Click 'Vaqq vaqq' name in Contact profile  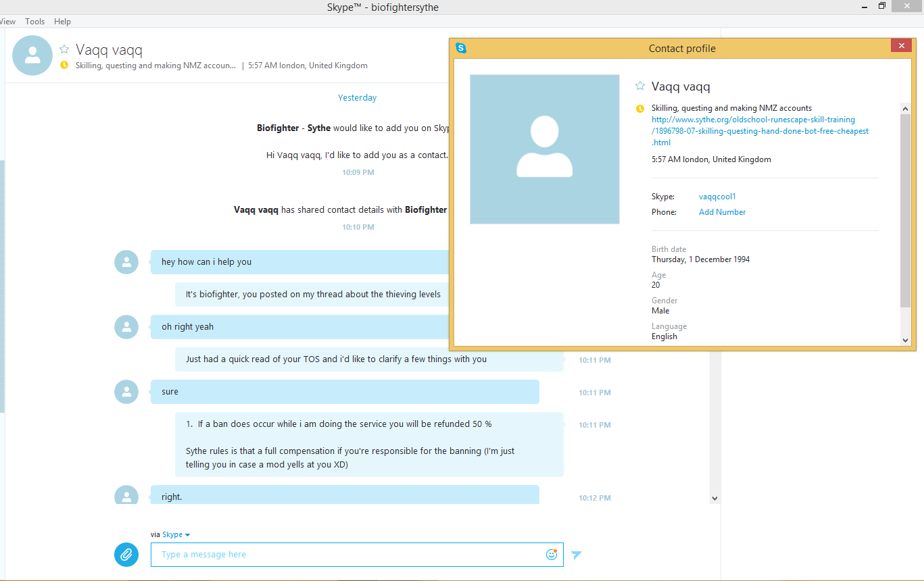(681, 86)
